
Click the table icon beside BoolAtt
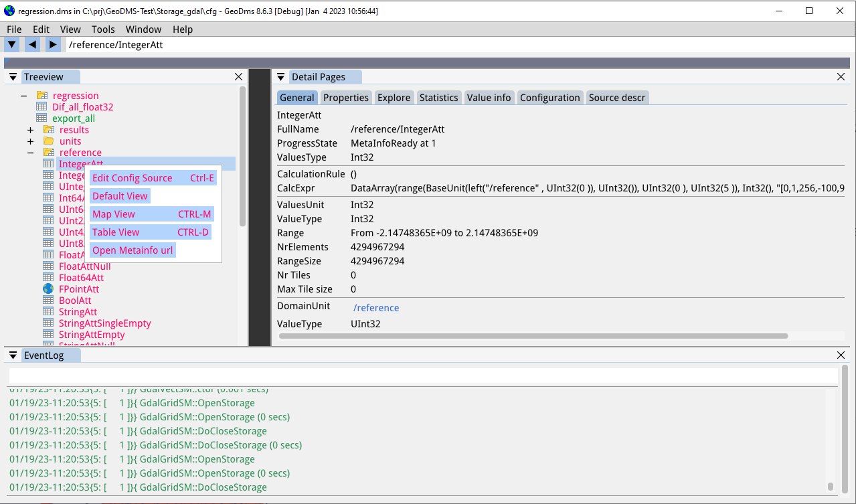click(48, 300)
